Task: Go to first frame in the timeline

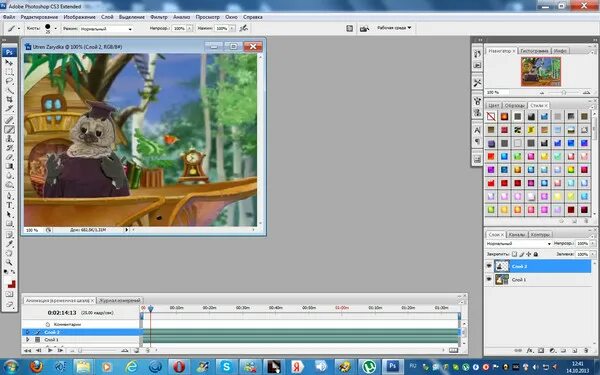Action: [x=27, y=350]
